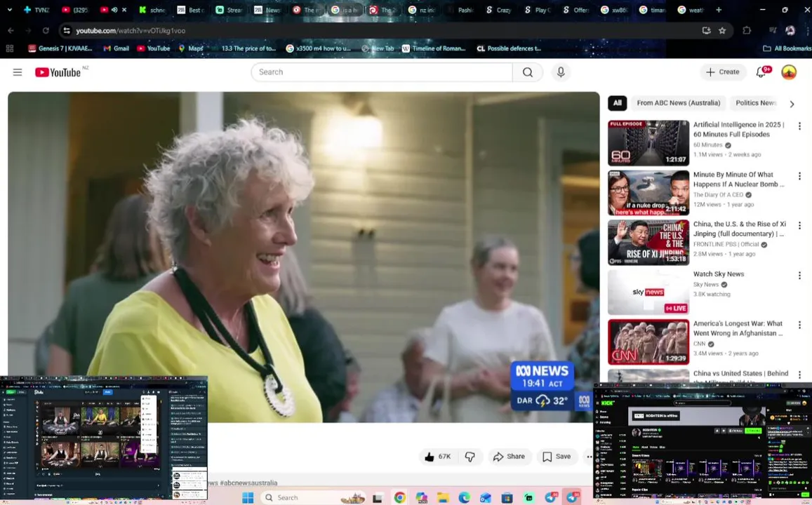Image resolution: width=812 pixels, height=505 pixels.
Task: Open the tab search dropdown arrow
Action: (9, 10)
